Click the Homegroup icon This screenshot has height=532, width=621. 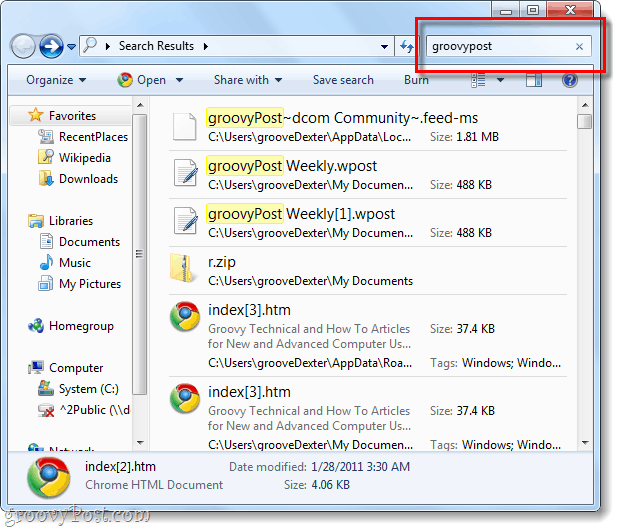(x=36, y=326)
